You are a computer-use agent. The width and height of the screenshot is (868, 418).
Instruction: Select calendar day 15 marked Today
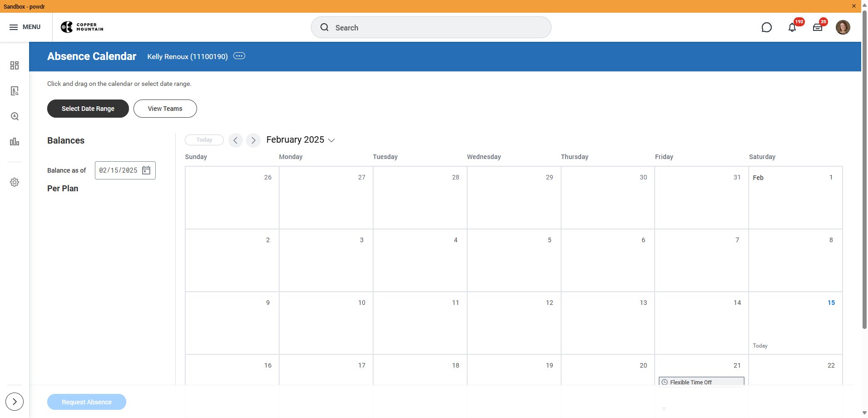[795, 323]
